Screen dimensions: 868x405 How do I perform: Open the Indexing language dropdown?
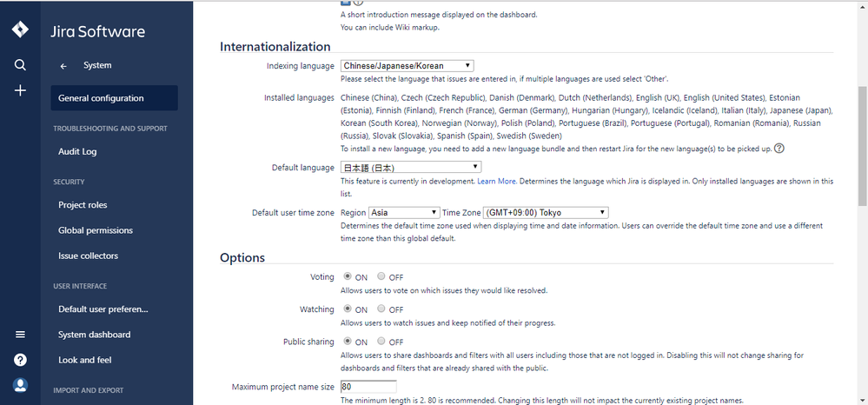[407, 65]
